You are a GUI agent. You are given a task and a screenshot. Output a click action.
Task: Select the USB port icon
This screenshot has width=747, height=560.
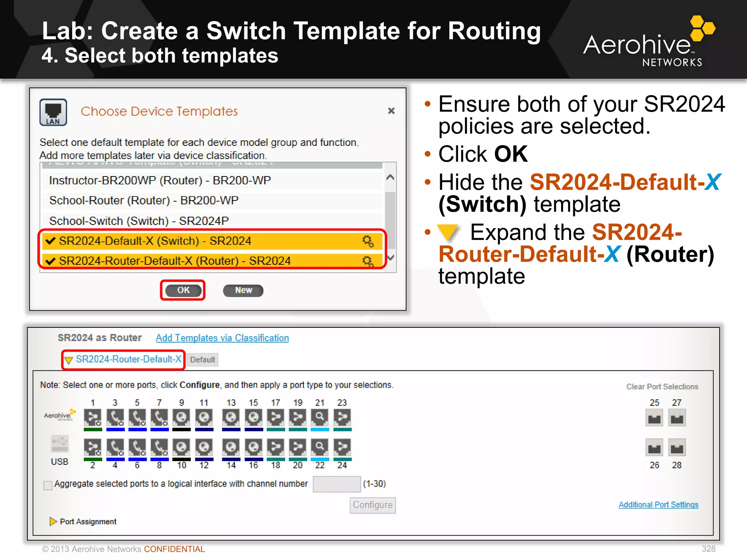[60, 444]
